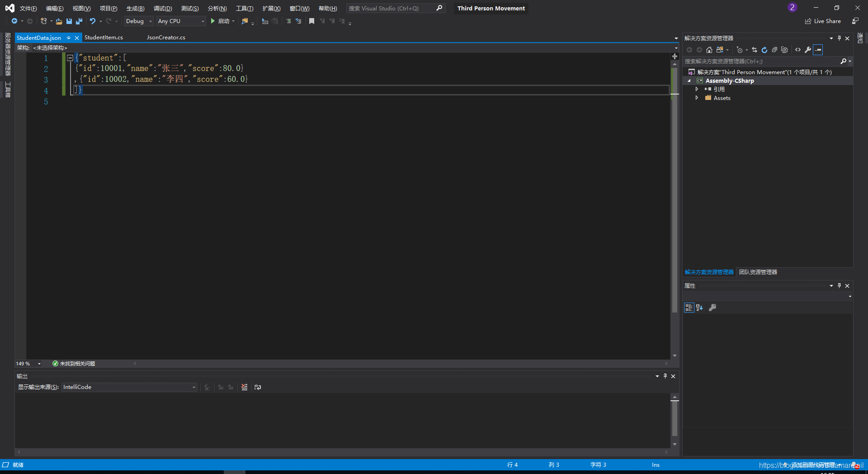The height and width of the screenshot is (474, 868).
Task: Open the Any CPU platform dropdown
Action: (x=203, y=21)
